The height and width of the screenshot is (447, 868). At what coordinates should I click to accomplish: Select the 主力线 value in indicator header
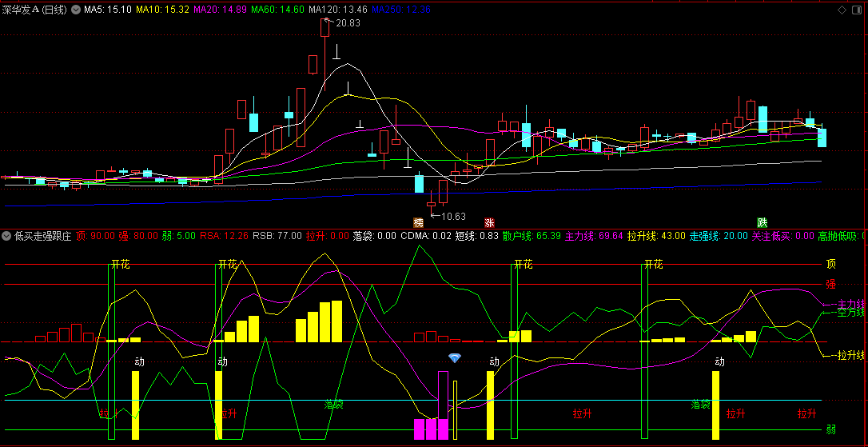coord(593,237)
